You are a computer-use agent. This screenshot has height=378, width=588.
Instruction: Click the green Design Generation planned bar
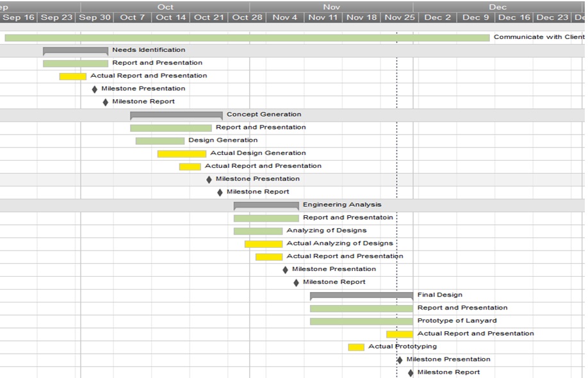[x=159, y=141]
